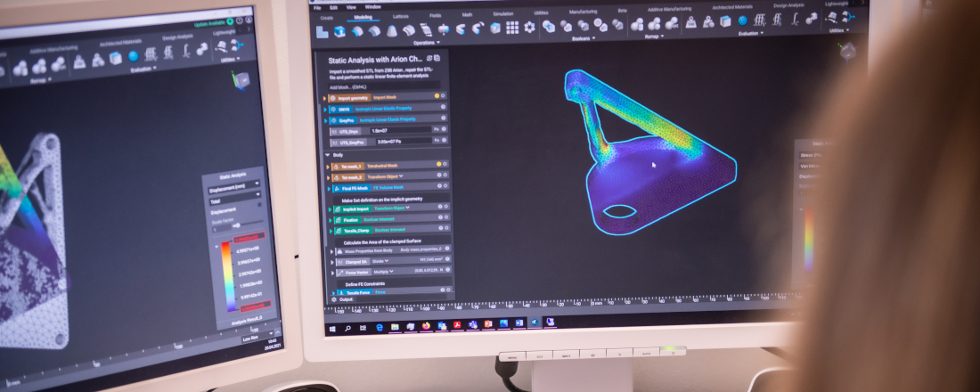Click info icon on ONYX row
The image size is (980, 392).
click(x=443, y=107)
